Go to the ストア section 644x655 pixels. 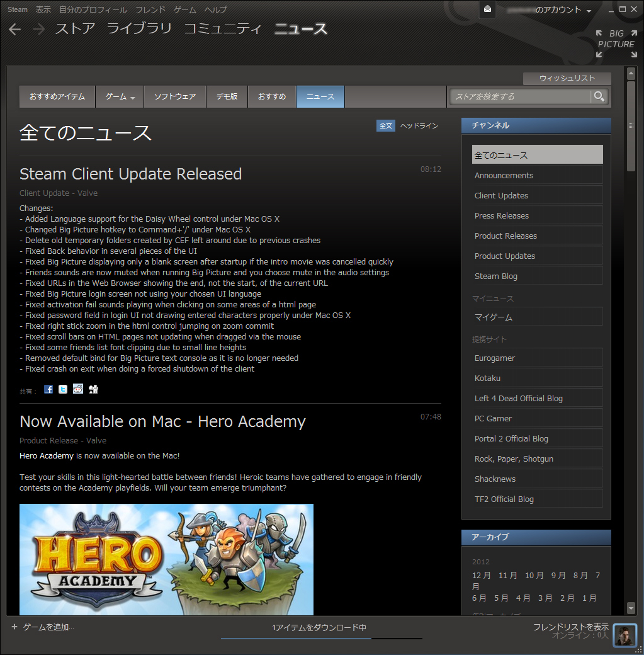(76, 28)
